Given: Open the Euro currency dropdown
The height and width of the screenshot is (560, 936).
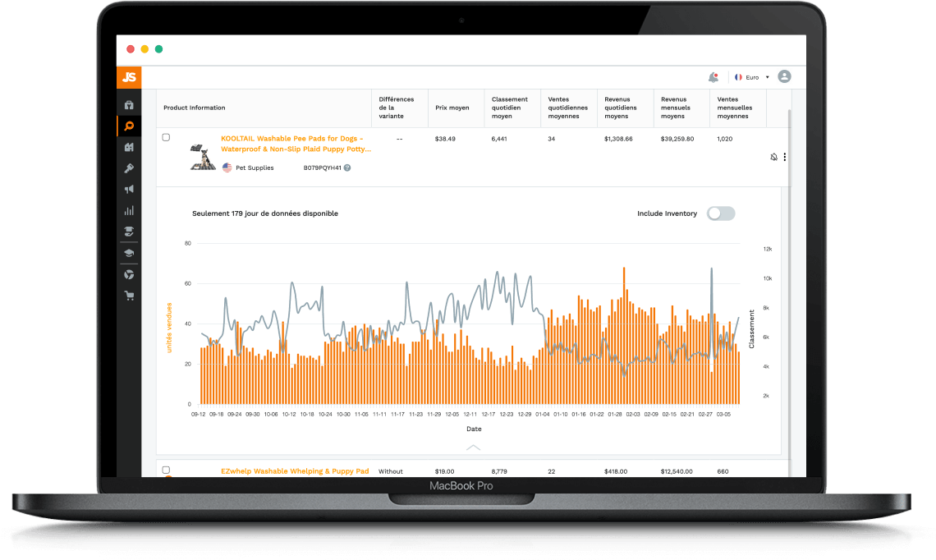Looking at the screenshot, I should pos(757,77).
